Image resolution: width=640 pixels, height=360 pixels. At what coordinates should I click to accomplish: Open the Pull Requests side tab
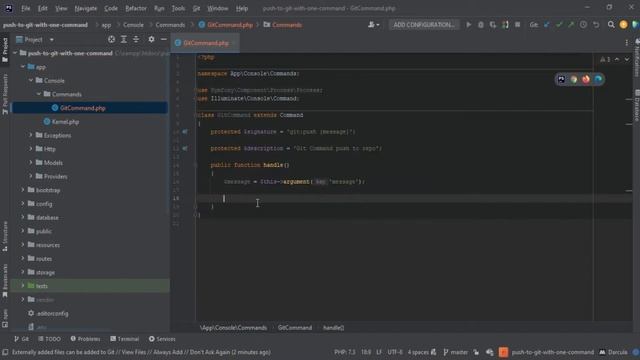5,94
